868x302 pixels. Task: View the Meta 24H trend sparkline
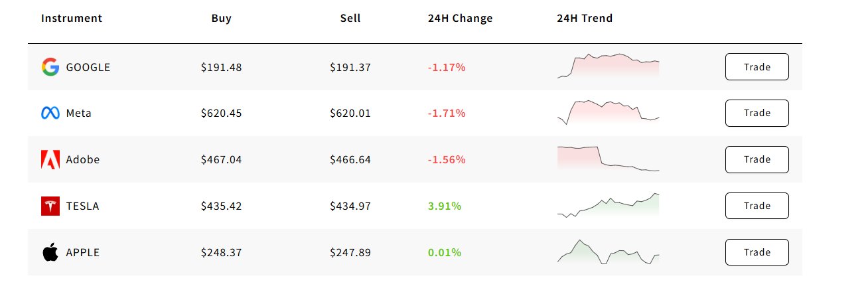[609, 113]
